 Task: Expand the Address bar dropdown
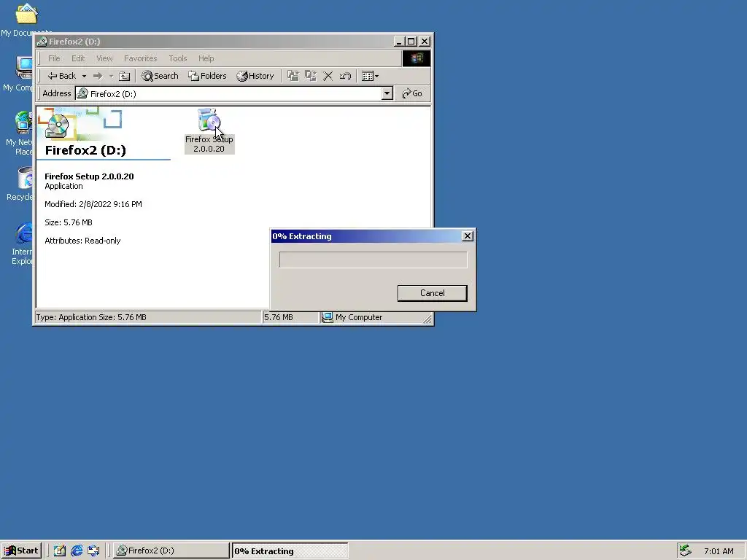[387, 94]
